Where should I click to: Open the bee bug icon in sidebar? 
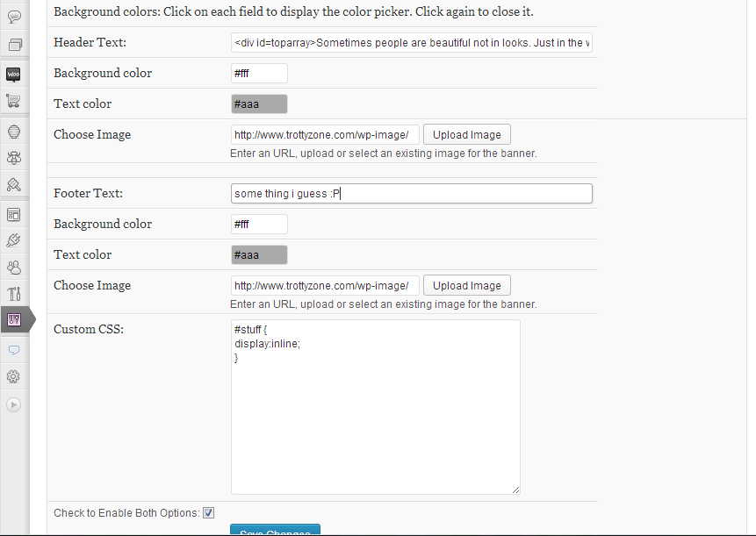pyautogui.click(x=14, y=158)
